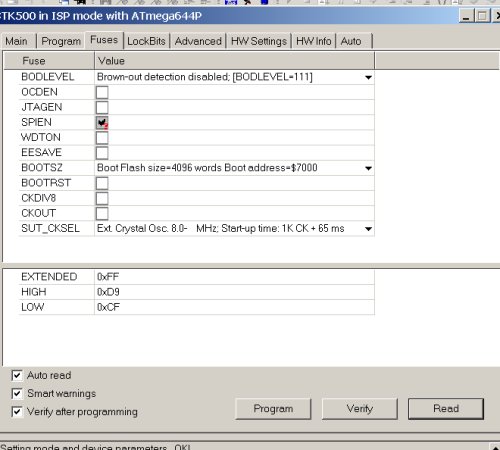This screenshot has width=500, height=450.
Task: Enable the WDTON fuse checkbox
Action: 102,138
